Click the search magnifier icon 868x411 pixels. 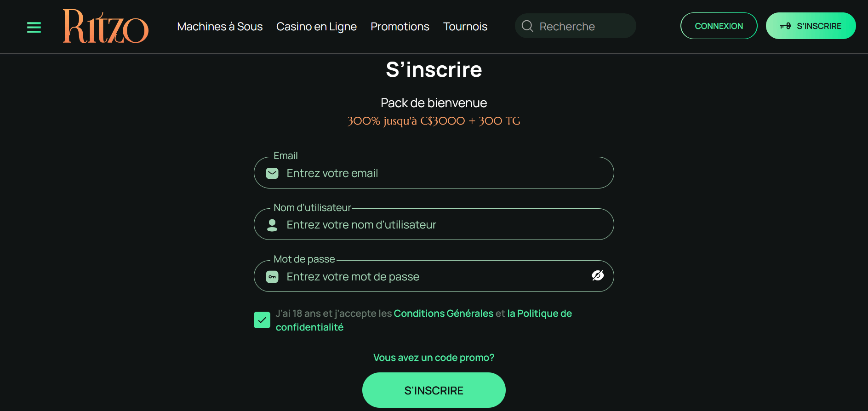point(527,26)
